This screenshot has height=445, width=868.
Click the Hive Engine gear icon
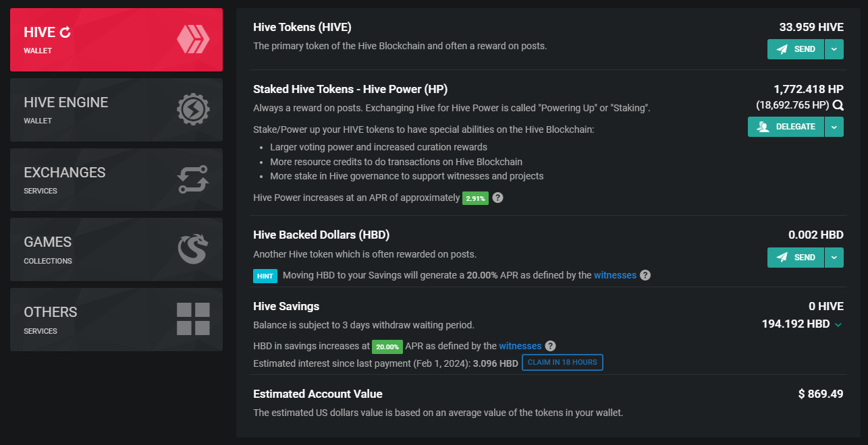[x=193, y=109]
